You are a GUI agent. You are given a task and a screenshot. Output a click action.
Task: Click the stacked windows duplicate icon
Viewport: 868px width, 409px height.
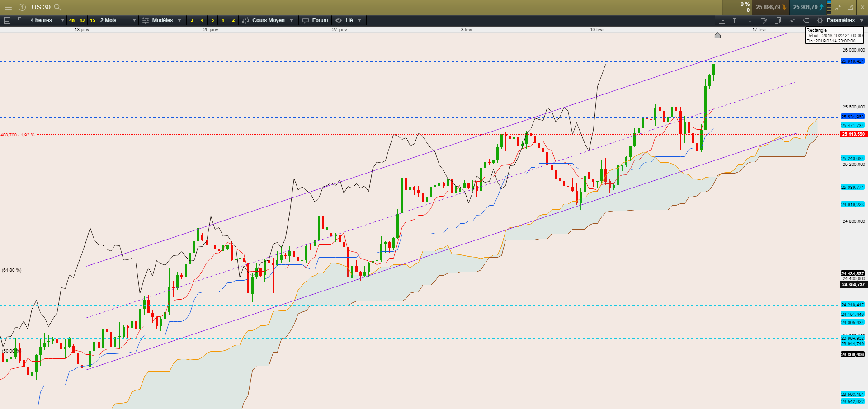[x=778, y=20]
